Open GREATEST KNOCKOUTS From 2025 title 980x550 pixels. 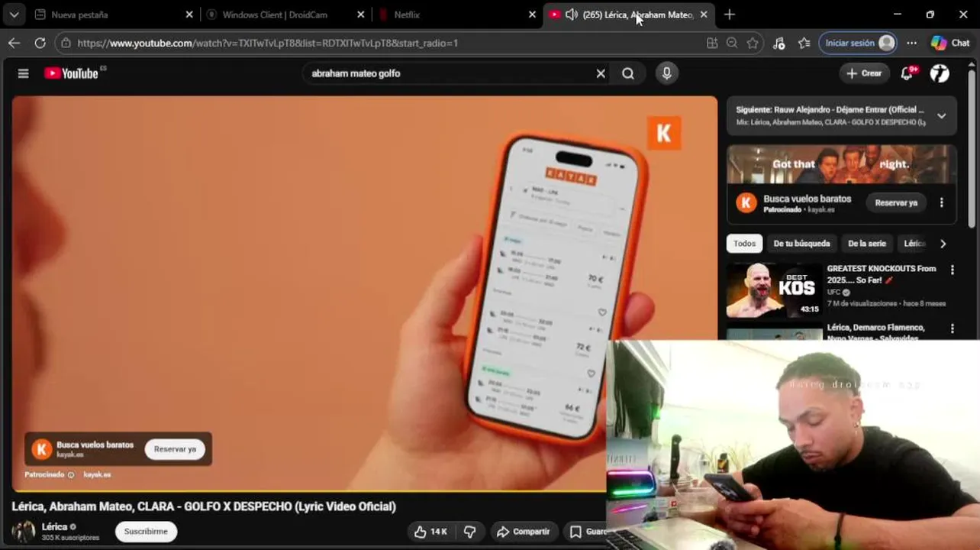(x=882, y=274)
